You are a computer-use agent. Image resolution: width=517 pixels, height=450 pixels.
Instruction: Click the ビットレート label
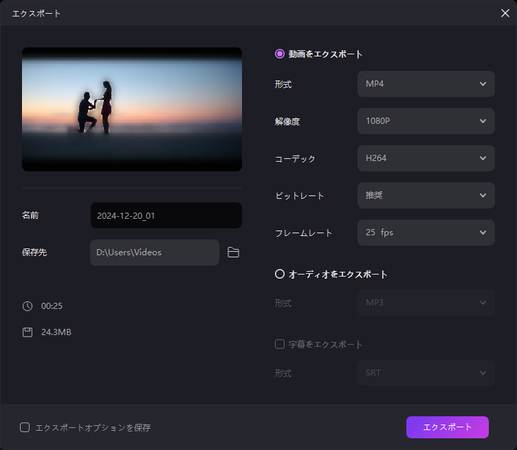click(299, 196)
